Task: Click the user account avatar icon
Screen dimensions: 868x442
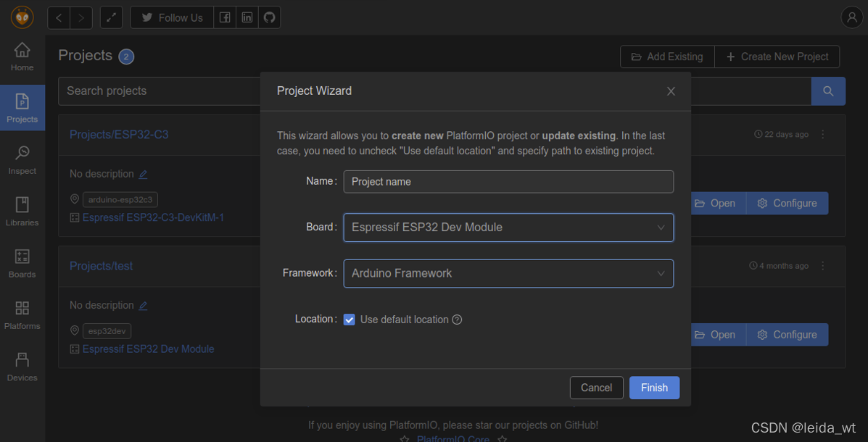Action: coord(852,17)
